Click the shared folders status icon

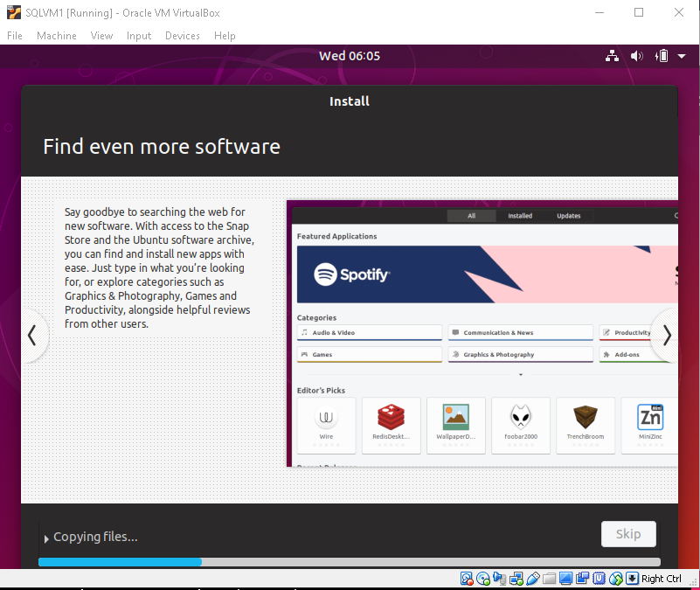tap(549, 579)
